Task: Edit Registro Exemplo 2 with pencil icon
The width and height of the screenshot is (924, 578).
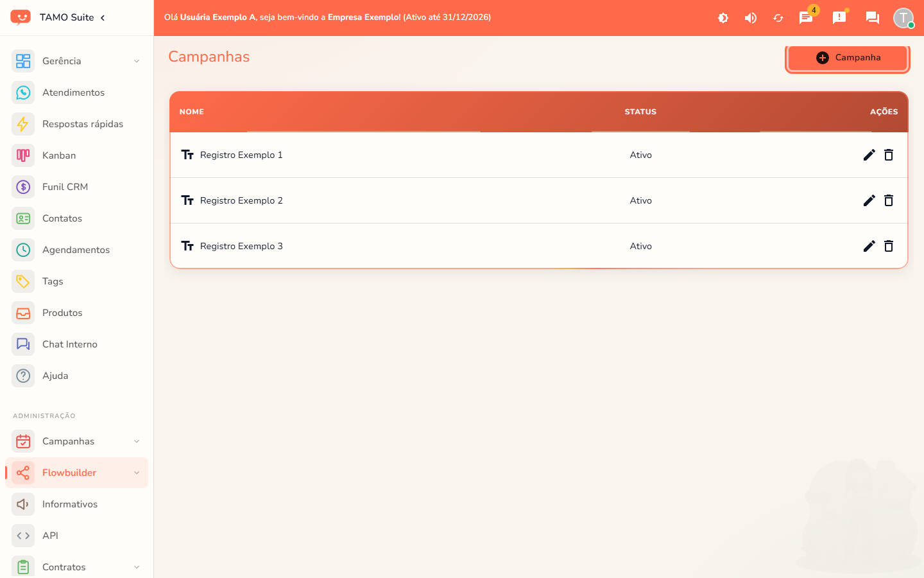Action: pyautogui.click(x=869, y=200)
